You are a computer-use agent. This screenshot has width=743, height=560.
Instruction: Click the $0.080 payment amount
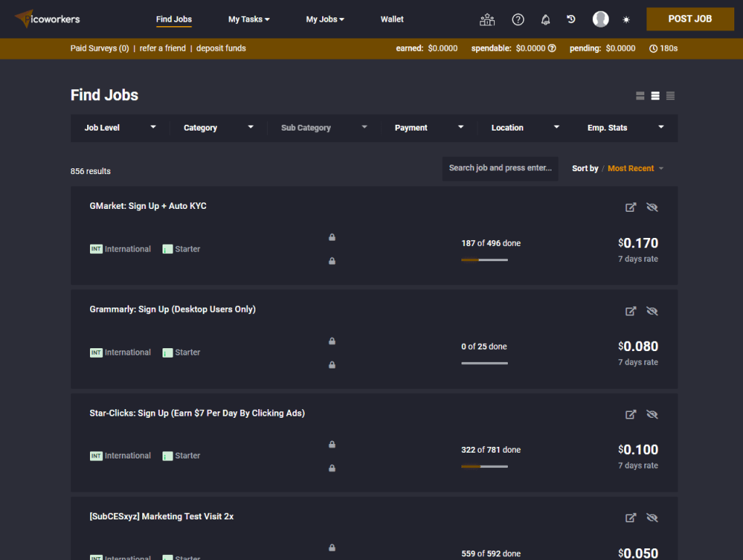coord(638,346)
